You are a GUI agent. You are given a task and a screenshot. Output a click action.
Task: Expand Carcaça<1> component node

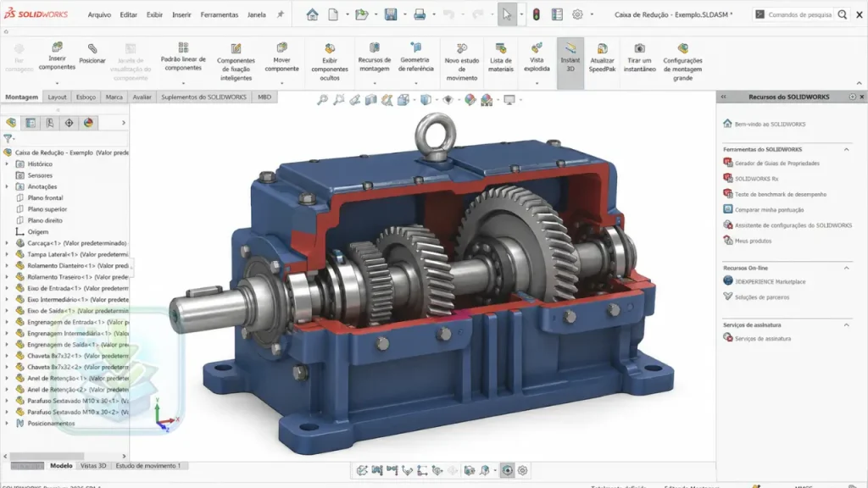(7, 243)
